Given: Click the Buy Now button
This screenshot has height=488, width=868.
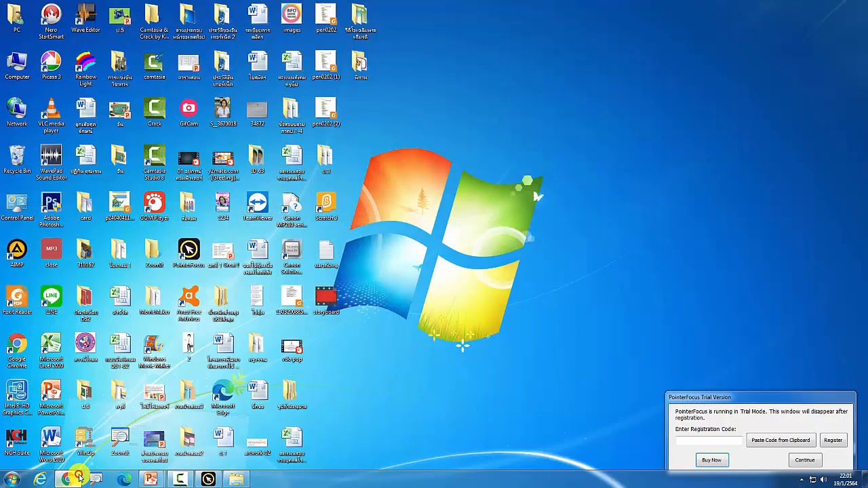Looking at the screenshot, I should click(x=711, y=460).
